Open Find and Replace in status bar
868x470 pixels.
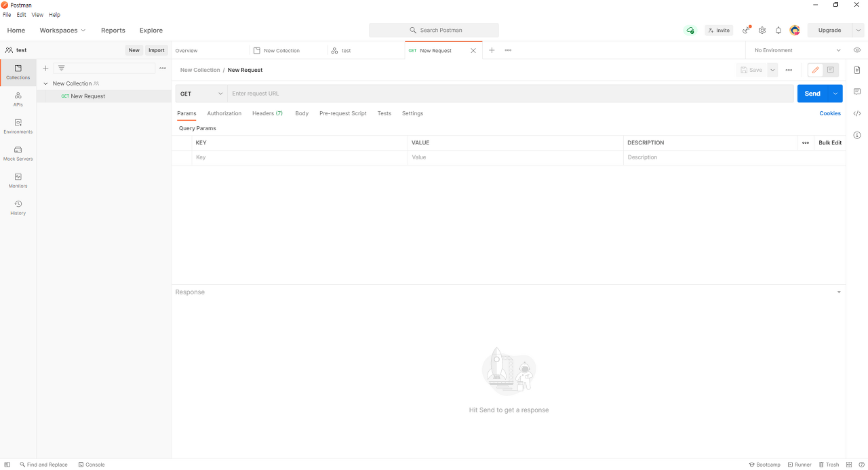(x=44, y=465)
